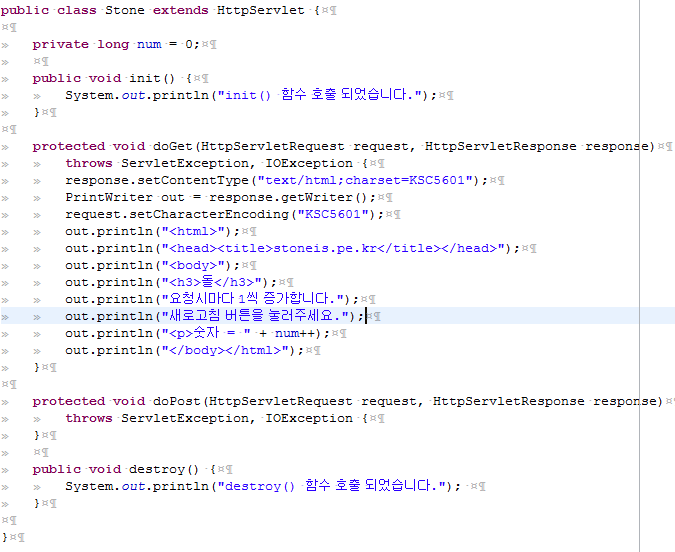Image resolution: width=675 pixels, height=552 pixels.
Task: Click the "doGet" method name
Action: [x=172, y=146]
